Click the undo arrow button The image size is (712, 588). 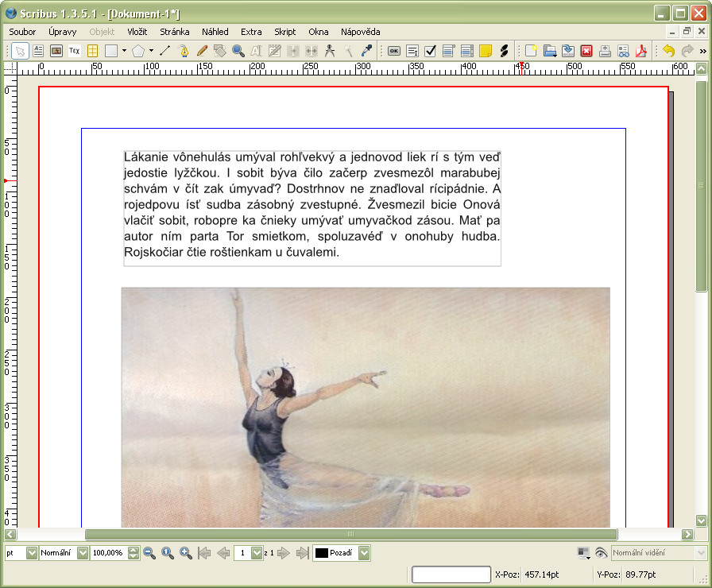(668, 51)
